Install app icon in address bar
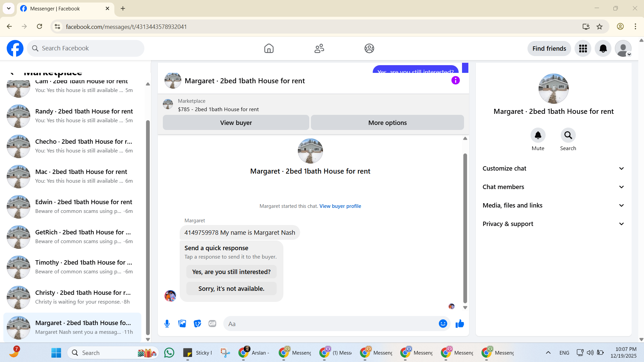This screenshot has height=362, width=644. [x=586, y=27]
